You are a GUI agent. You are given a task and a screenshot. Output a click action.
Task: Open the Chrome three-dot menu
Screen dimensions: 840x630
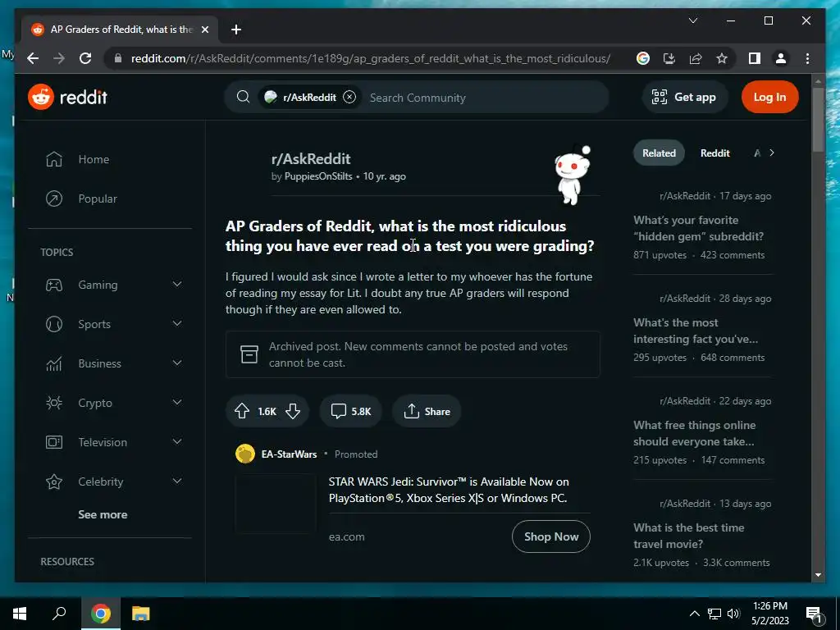point(807,58)
